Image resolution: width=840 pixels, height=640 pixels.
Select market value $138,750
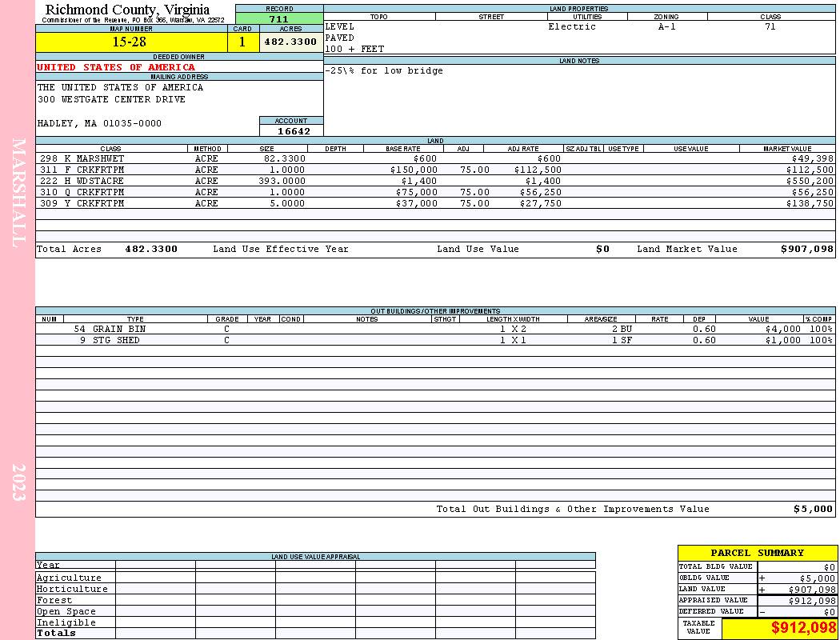click(810, 203)
